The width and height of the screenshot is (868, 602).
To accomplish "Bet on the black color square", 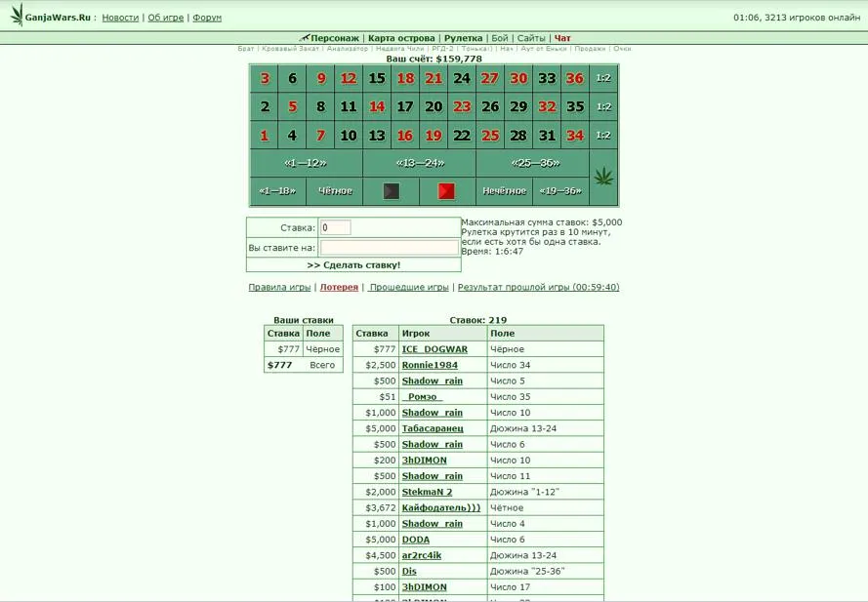I will click(x=391, y=191).
